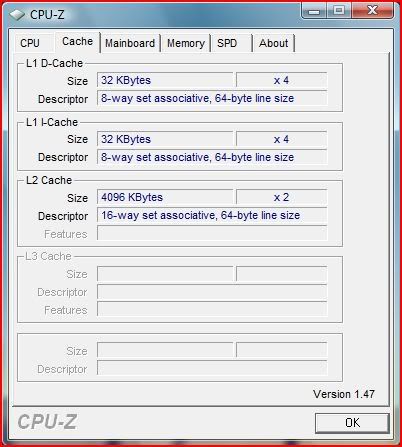Click the L2 Cache group label
Image resolution: width=402 pixels, height=447 pixels.
49,180
